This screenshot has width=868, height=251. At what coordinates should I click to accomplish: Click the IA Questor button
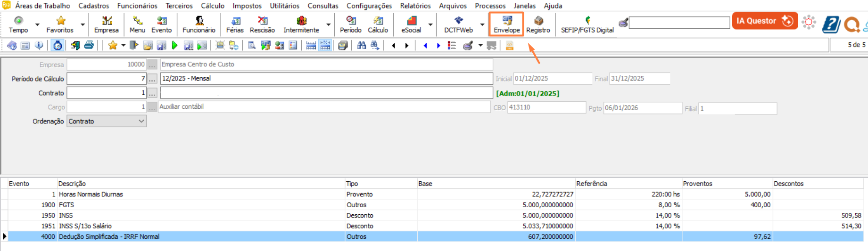tap(764, 21)
